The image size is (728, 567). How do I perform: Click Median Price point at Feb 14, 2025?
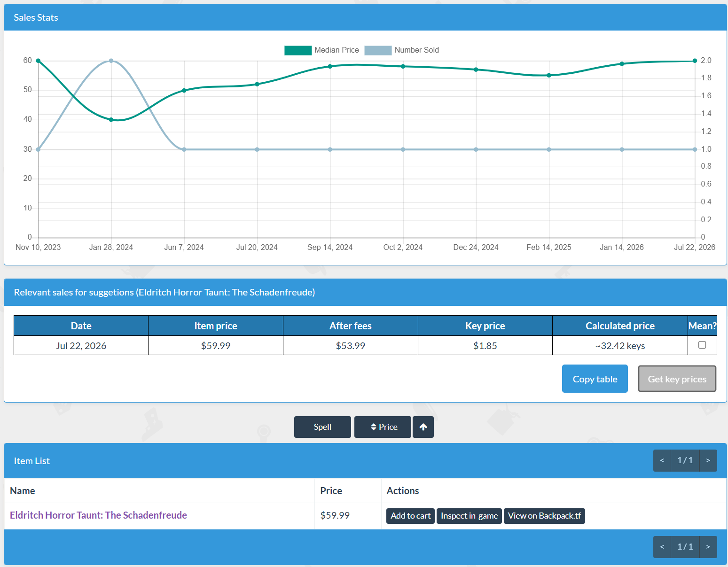549,75
